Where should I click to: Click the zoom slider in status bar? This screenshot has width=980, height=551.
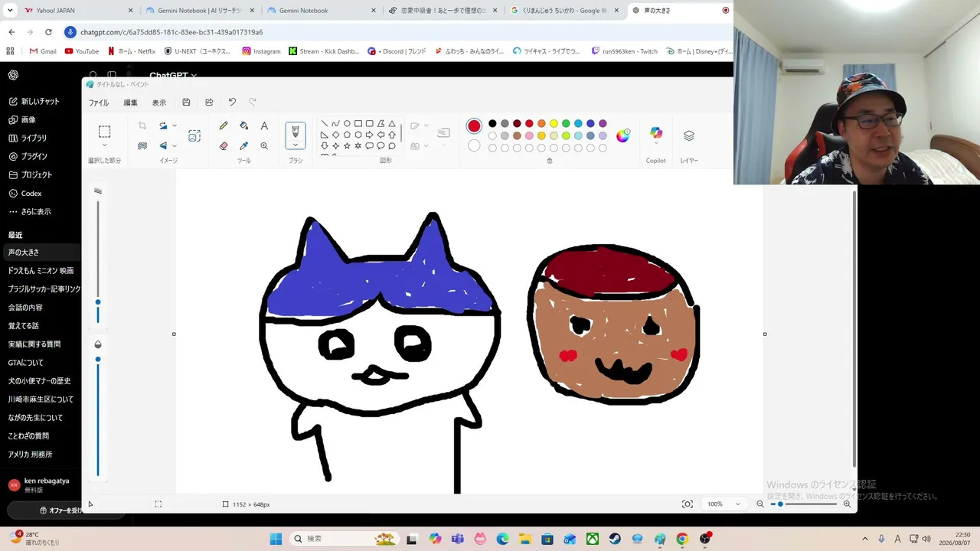[x=803, y=504]
